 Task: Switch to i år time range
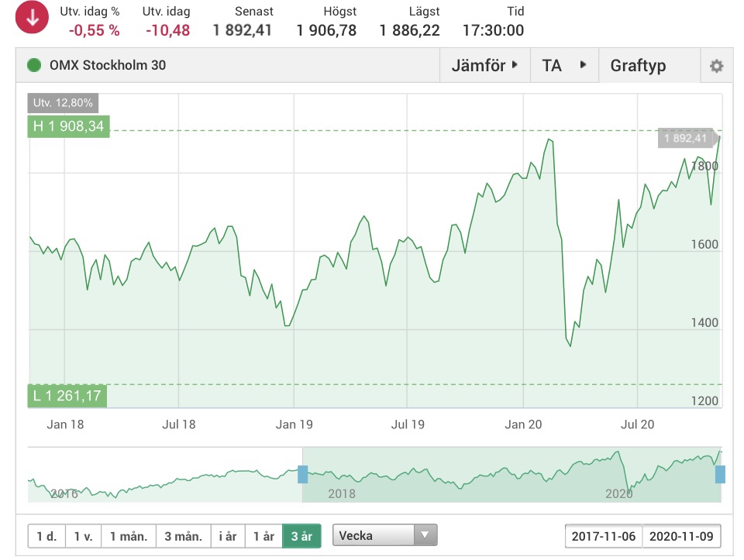pyautogui.click(x=227, y=536)
